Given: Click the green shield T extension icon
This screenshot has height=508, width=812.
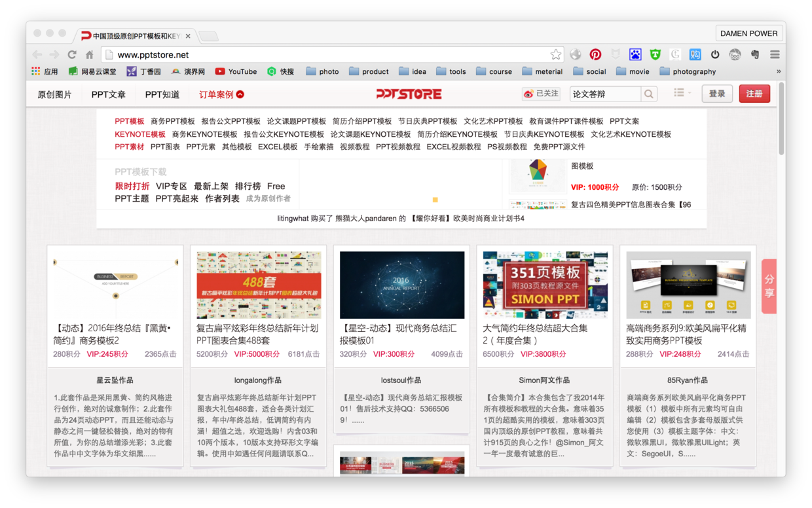Looking at the screenshot, I should click(x=655, y=55).
